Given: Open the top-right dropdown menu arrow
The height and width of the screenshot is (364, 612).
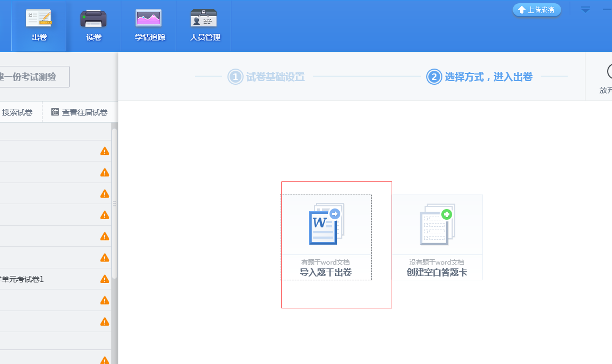Looking at the screenshot, I should [586, 10].
